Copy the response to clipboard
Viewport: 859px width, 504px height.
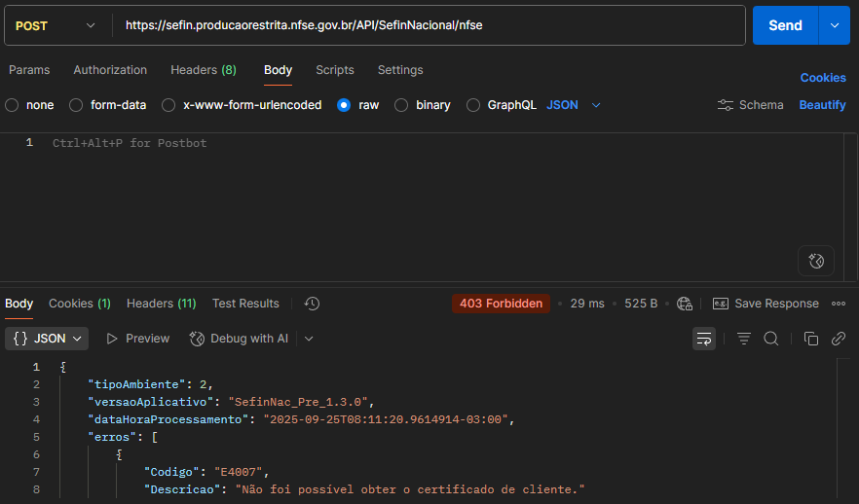[x=811, y=339]
